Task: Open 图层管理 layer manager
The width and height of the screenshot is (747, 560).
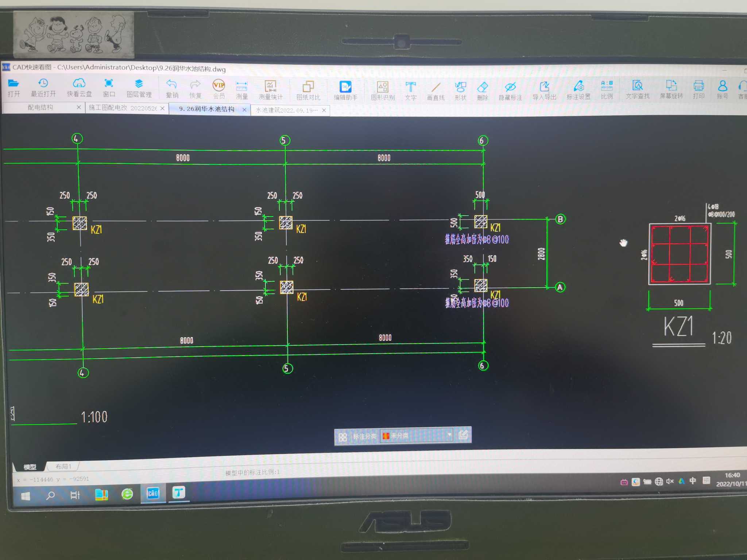Action: 139,89
